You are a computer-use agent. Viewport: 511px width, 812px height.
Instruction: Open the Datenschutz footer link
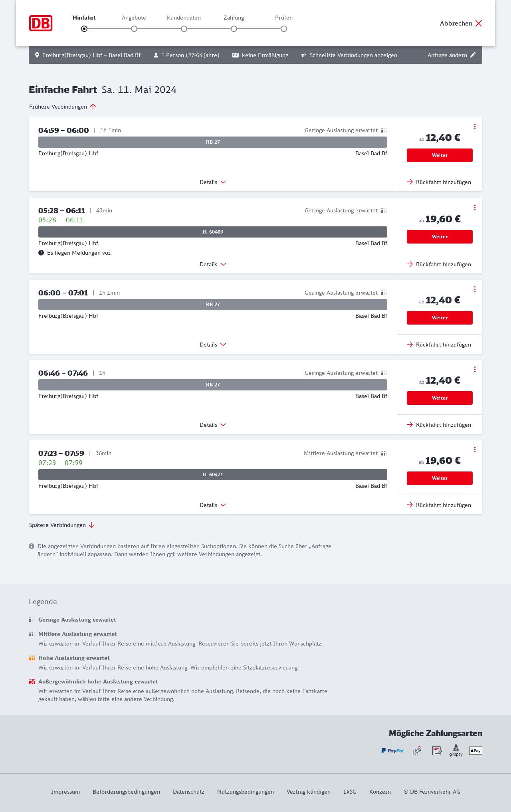tap(188, 792)
